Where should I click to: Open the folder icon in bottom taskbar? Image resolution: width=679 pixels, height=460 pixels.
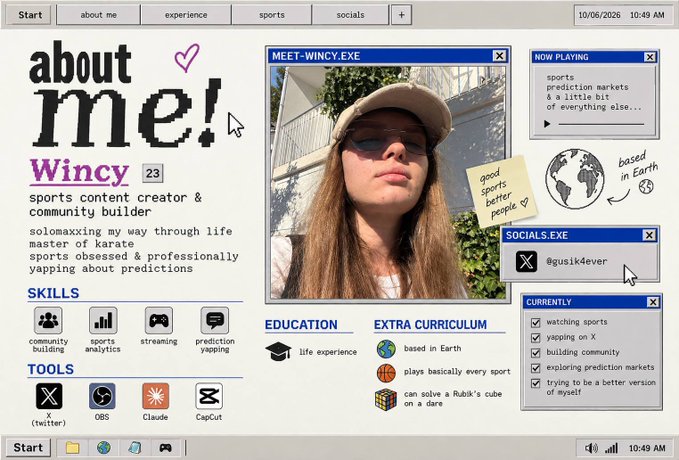72,447
